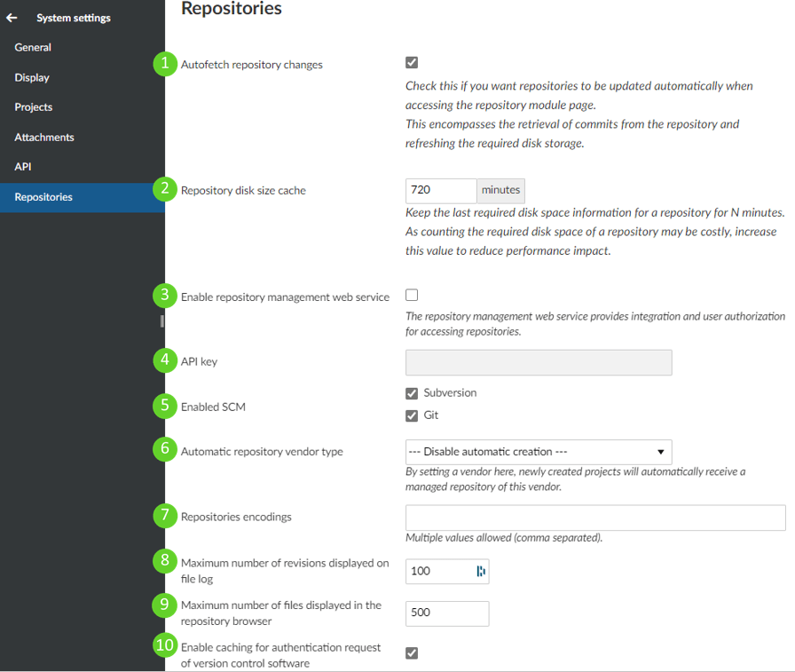795x672 pixels.
Task: Click the icon inside the revisions field
Action: click(481, 571)
